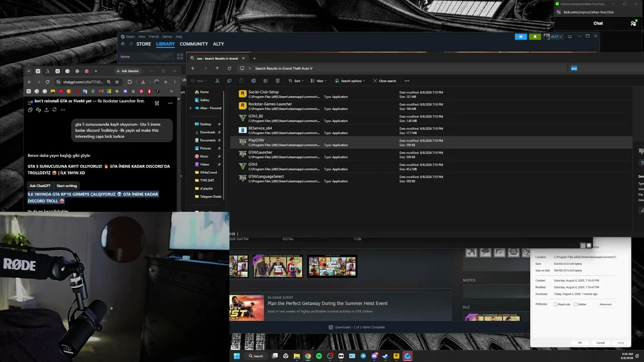Image resolution: width=644 pixels, height=362 pixels.
Task: Open Spotify from the taskbar
Action: pyautogui.click(x=319, y=356)
